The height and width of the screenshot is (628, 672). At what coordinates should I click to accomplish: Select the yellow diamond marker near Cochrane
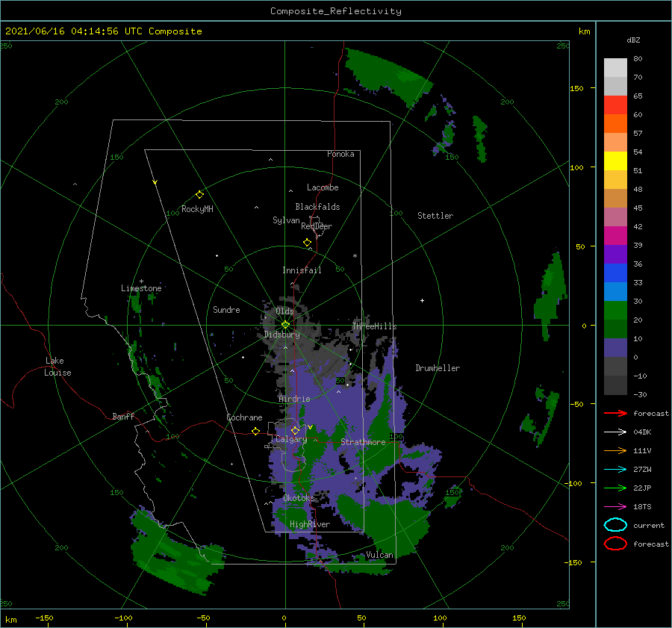(x=255, y=431)
